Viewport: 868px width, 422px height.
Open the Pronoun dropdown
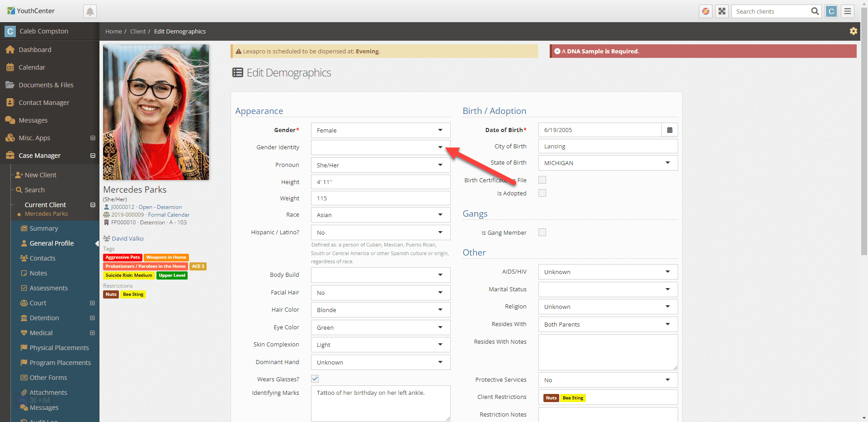pyautogui.click(x=381, y=165)
